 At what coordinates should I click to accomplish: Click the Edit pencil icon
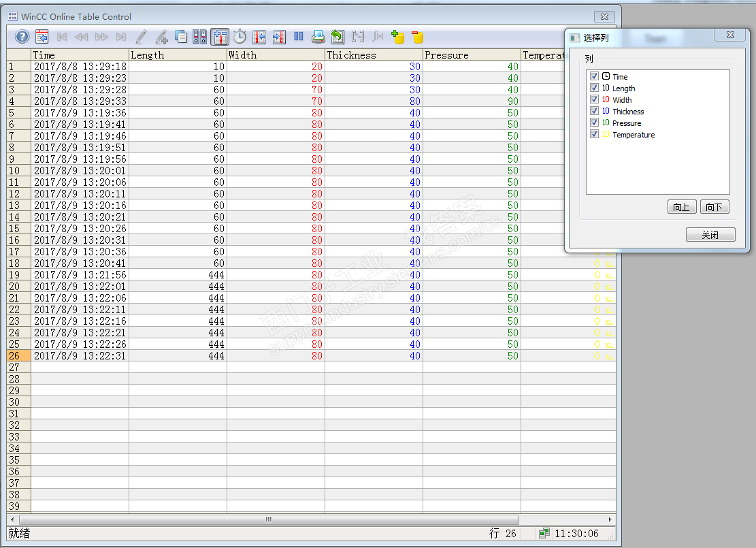click(x=141, y=37)
